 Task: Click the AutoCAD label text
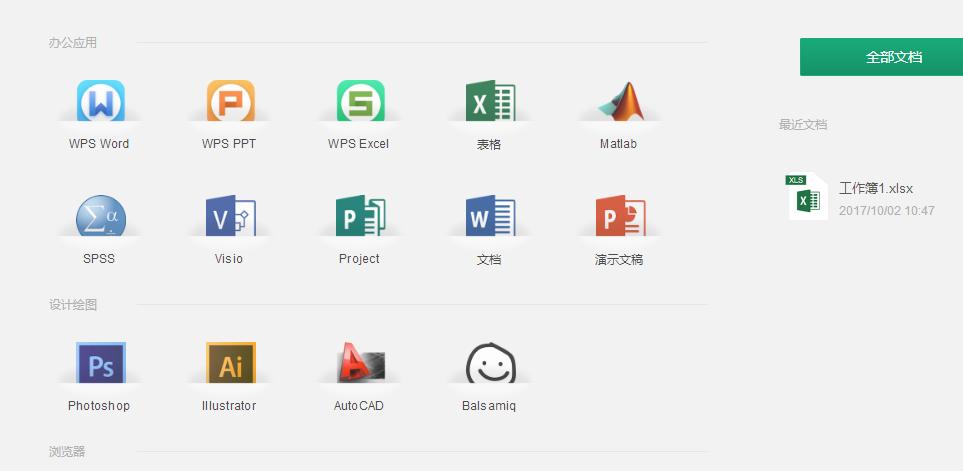[x=359, y=405]
